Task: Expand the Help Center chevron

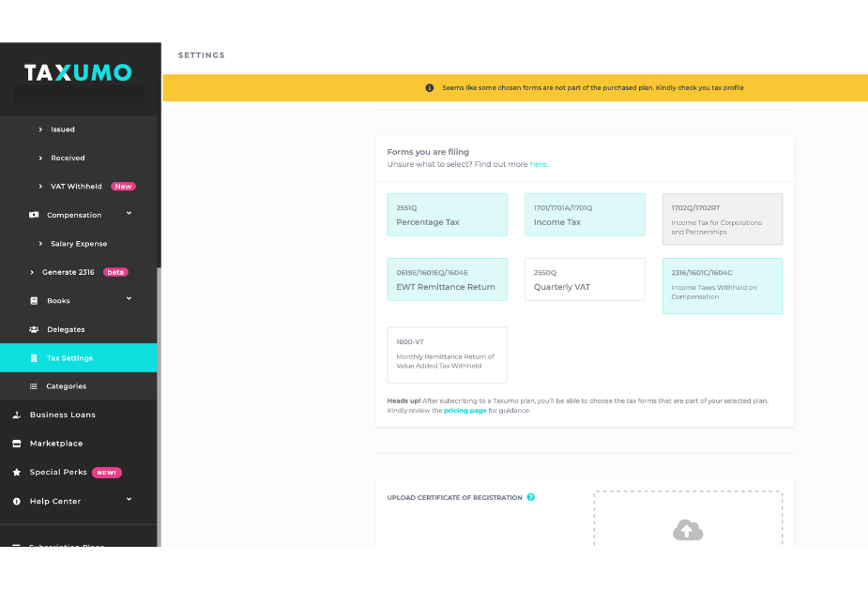Action: 129,500
